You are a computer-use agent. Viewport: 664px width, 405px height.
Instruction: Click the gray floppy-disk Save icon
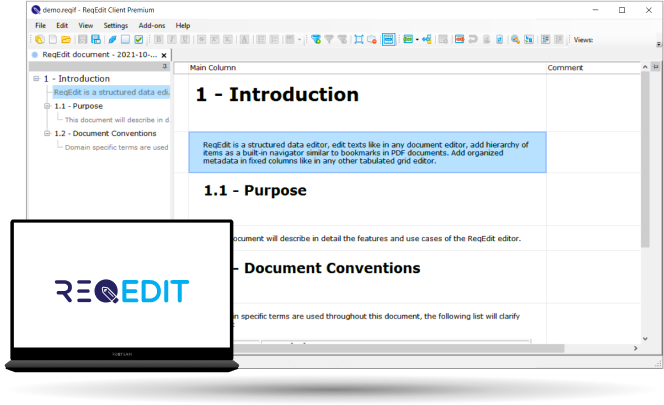coord(83,39)
